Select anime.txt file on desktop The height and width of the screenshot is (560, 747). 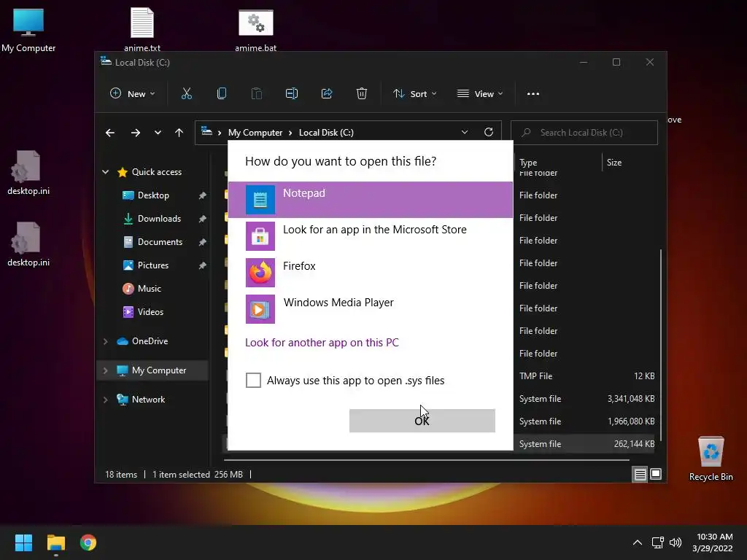(x=142, y=29)
